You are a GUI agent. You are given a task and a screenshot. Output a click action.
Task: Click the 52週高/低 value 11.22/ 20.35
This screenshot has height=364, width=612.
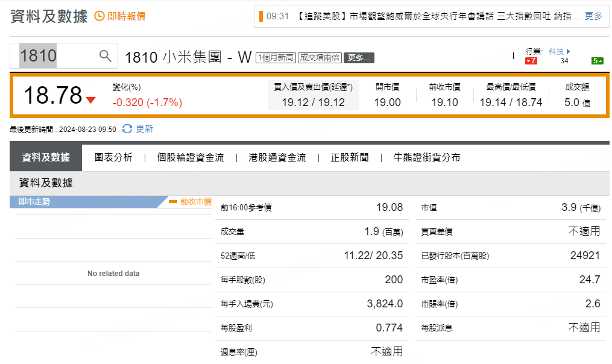click(x=373, y=256)
